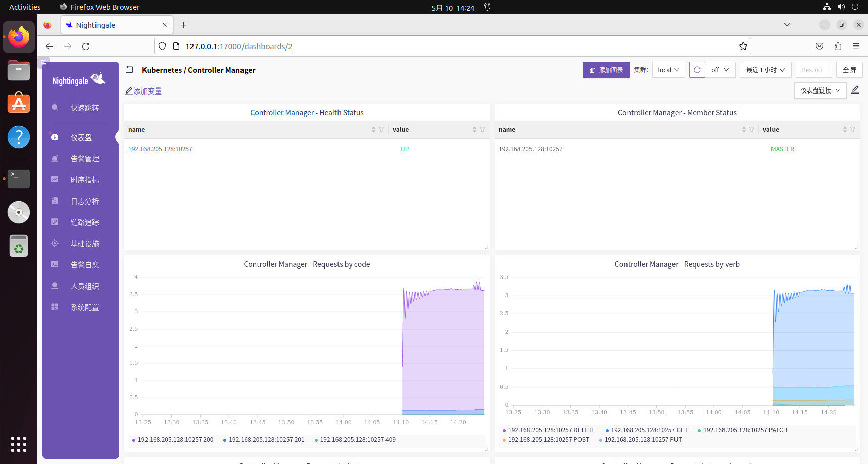The width and height of the screenshot is (868, 464).
Task: Sort Member Status table by value
Action: pyautogui.click(x=845, y=130)
